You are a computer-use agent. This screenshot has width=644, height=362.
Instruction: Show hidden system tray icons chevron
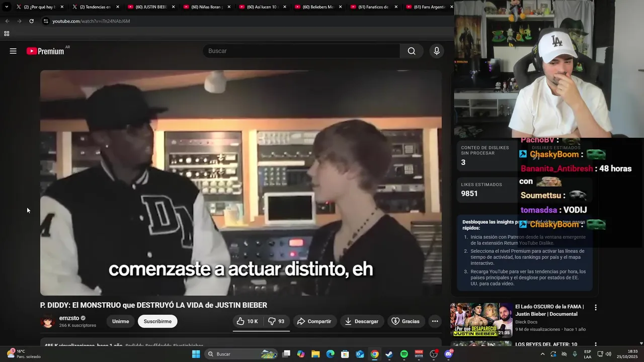click(x=542, y=354)
